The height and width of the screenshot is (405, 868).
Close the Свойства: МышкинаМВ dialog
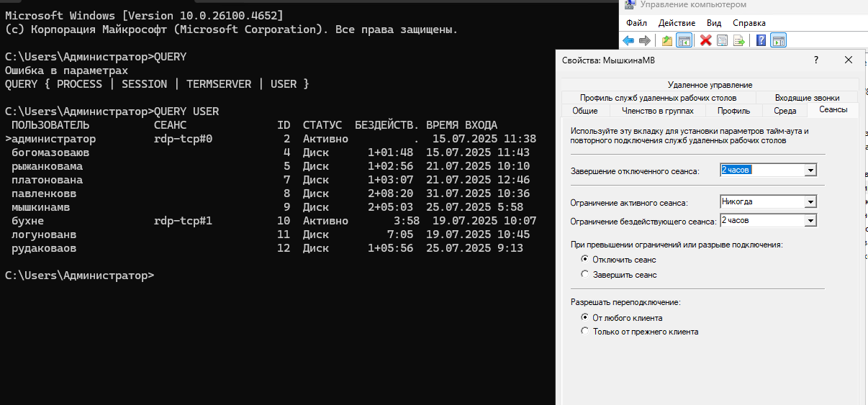click(x=849, y=60)
